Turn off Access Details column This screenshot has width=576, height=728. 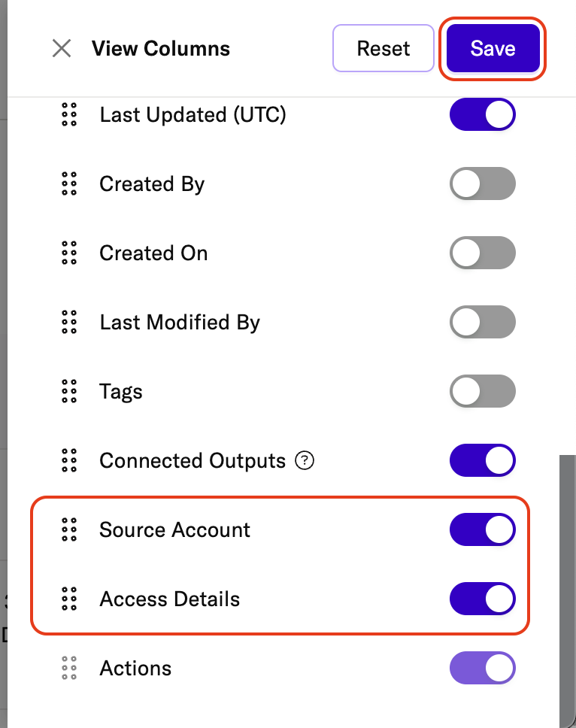click(x=483, y=599)
